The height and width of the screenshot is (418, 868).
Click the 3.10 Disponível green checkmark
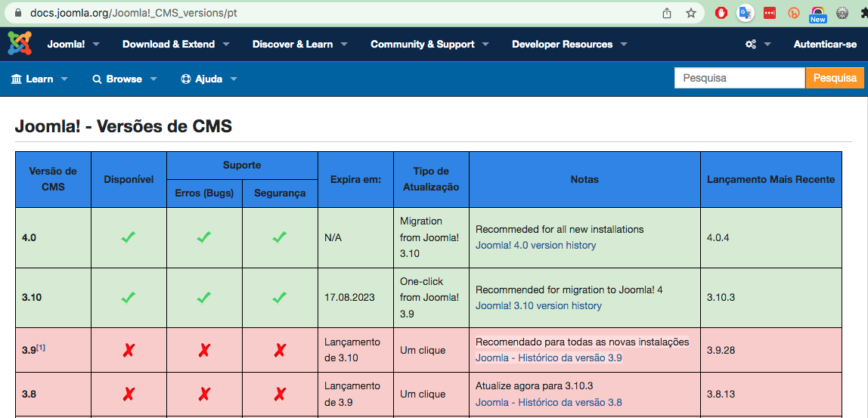(x=129, y=297)
